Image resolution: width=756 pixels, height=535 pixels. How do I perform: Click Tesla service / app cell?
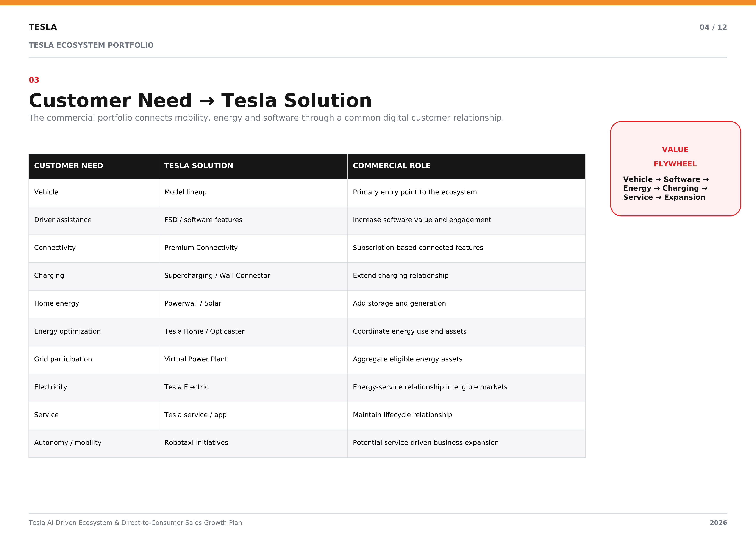[253, 415]
